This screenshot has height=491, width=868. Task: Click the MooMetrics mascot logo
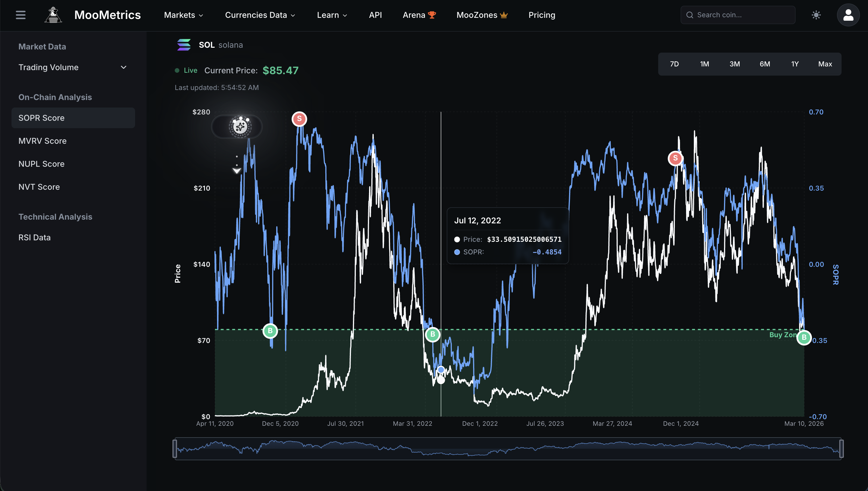53,15
